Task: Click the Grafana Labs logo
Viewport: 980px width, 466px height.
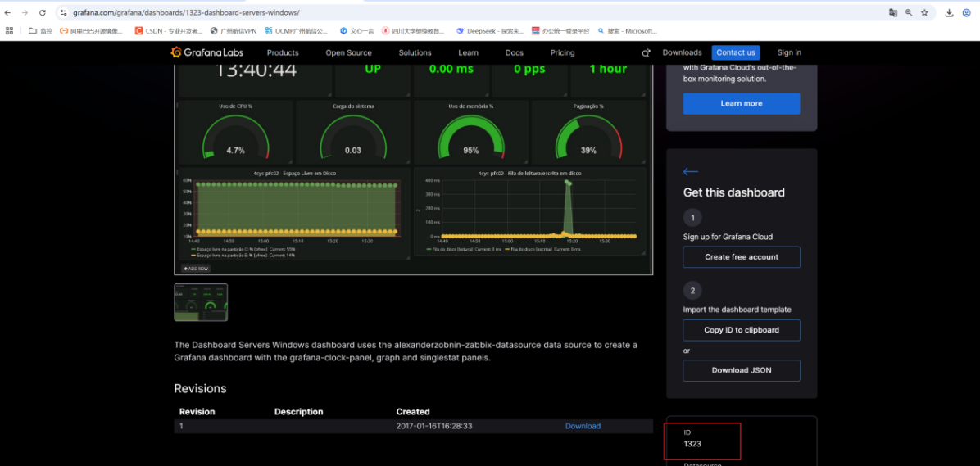Action: coord(206,52)
